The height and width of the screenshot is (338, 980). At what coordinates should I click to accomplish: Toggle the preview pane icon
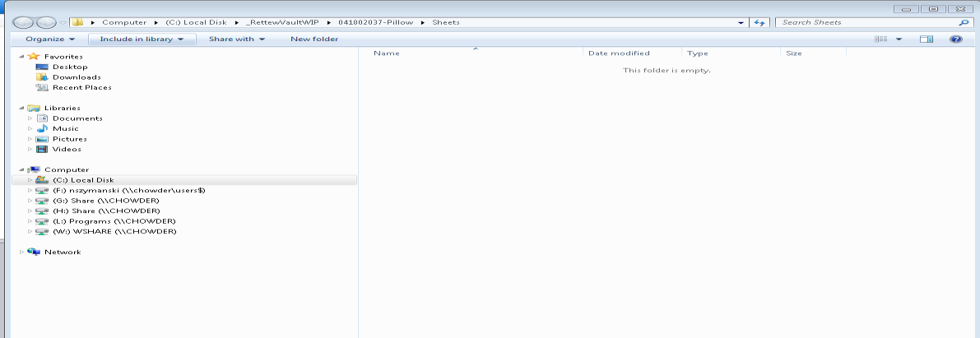coord(927,39)
